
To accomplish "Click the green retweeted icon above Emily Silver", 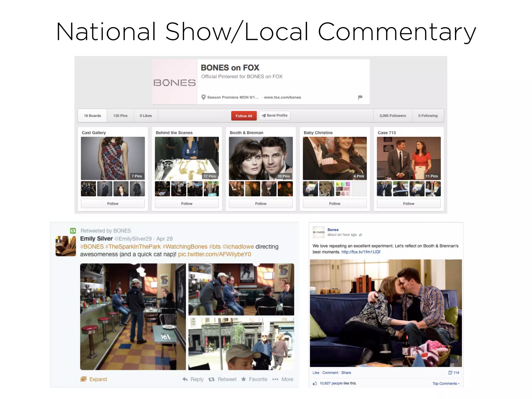I will tap(73, 231).
